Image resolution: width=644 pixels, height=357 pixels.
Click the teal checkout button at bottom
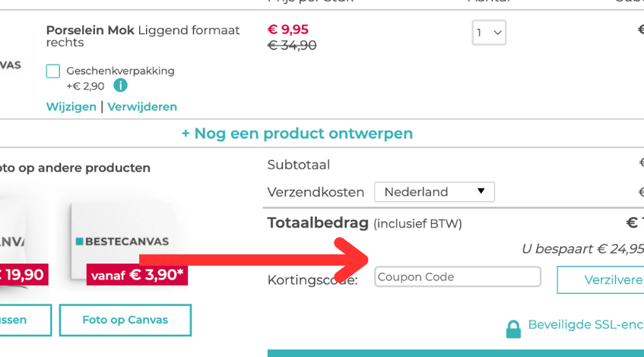tap(455, 352)
